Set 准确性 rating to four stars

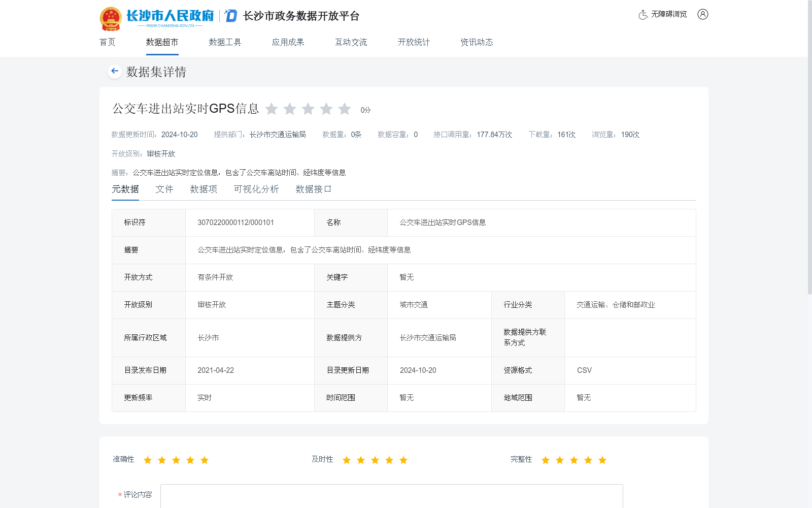click(190, 460)
